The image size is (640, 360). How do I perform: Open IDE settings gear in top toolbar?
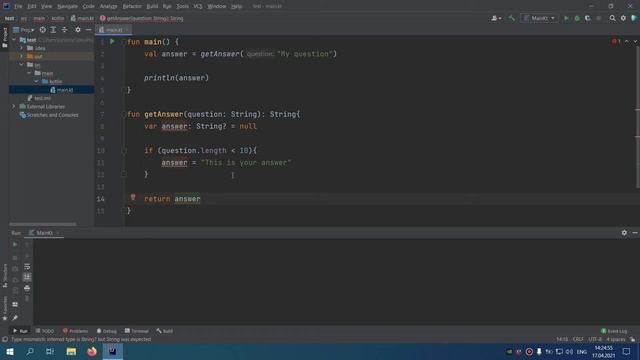pos(623,18)
